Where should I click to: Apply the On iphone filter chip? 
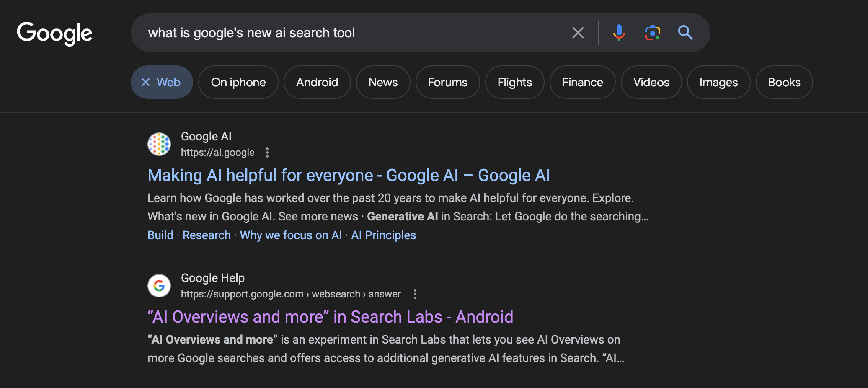click(238, 82)
